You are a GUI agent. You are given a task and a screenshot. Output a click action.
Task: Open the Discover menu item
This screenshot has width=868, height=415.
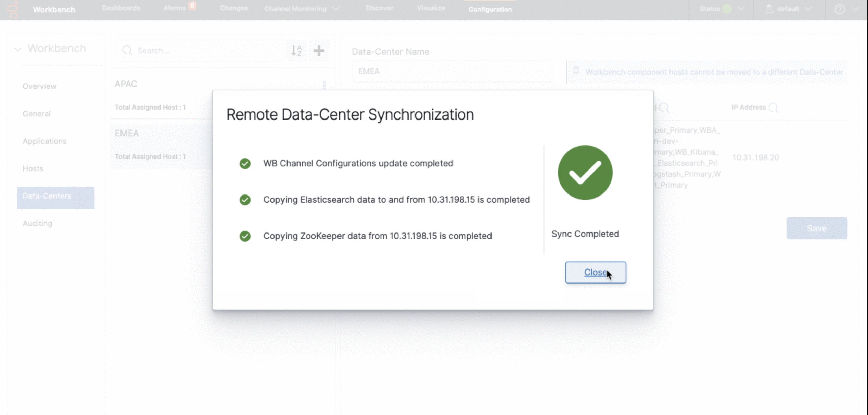coord(379,8)
